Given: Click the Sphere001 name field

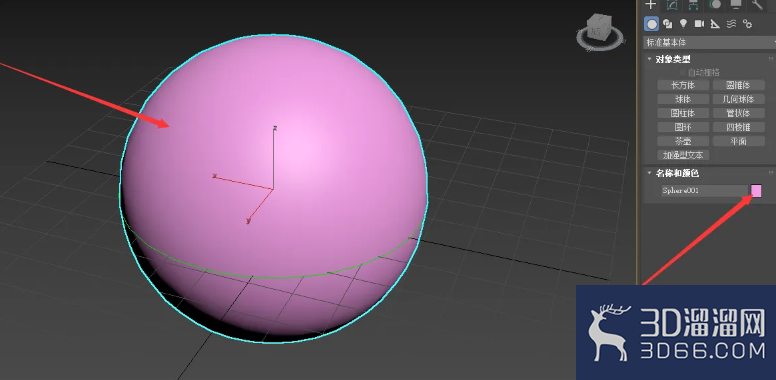Looking at the screenshot, I should pos(704,190).
